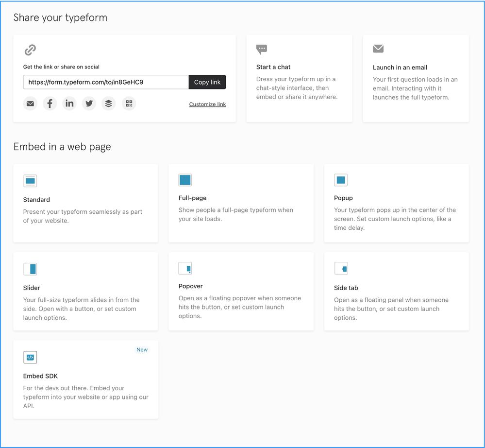
Task: Click the Popup embed icon
Action: pyautogui.click(x=340, y=180)
